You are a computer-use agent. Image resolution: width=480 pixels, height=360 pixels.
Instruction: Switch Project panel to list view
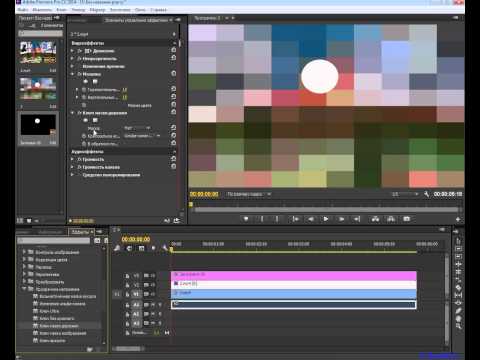click(20, 221)
